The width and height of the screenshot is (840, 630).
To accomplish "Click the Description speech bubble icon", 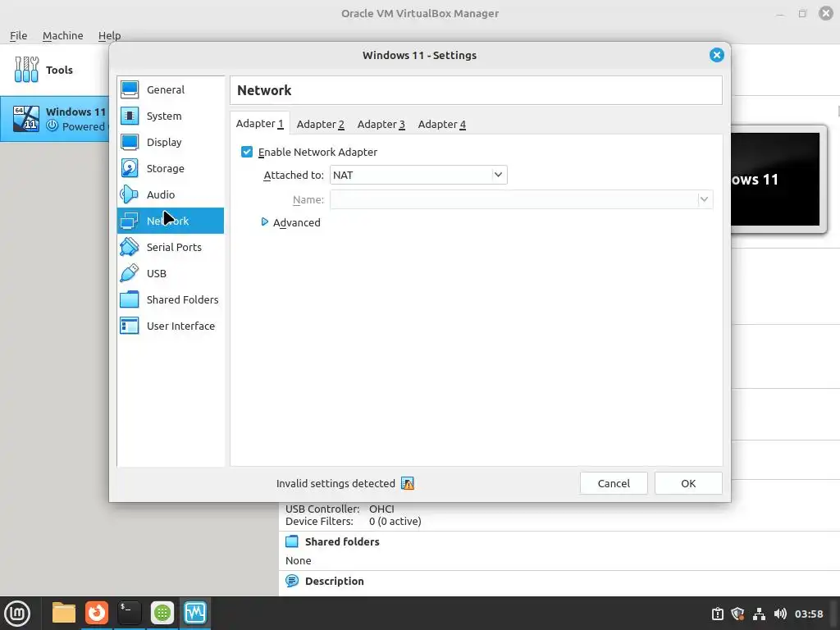I will 292,581.
